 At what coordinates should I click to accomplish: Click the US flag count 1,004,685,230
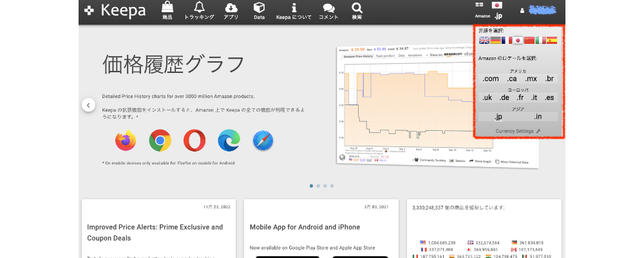[x=437, y=243]
